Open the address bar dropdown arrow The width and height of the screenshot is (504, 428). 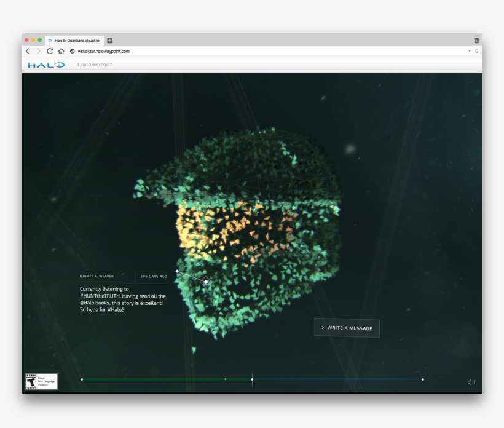pos(470,51)
